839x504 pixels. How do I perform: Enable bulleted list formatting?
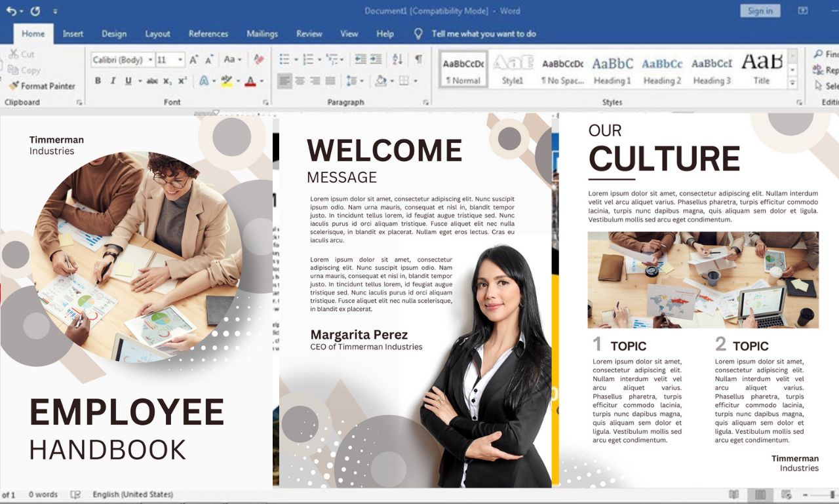pyautogui.click(x=284, y=58)
